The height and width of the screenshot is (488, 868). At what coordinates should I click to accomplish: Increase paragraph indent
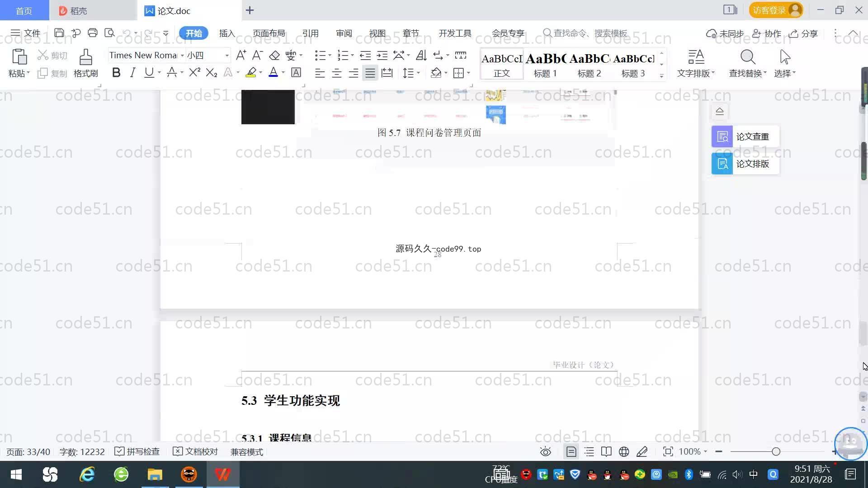click(x=382, y=55)
